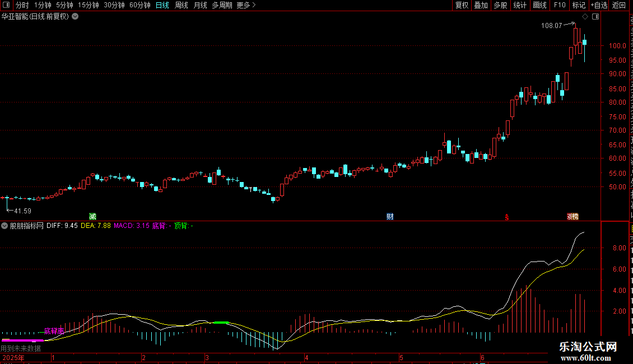The image size is (633, 364).
Task: Select the 1分钟 period tab
Action: pyautogui.click(x=43, y=5)
